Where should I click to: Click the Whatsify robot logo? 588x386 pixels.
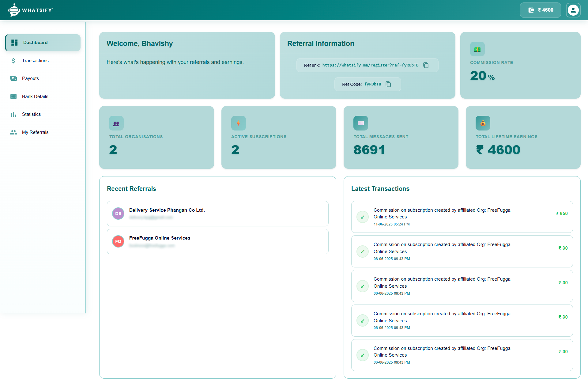(x=13, y=10)
